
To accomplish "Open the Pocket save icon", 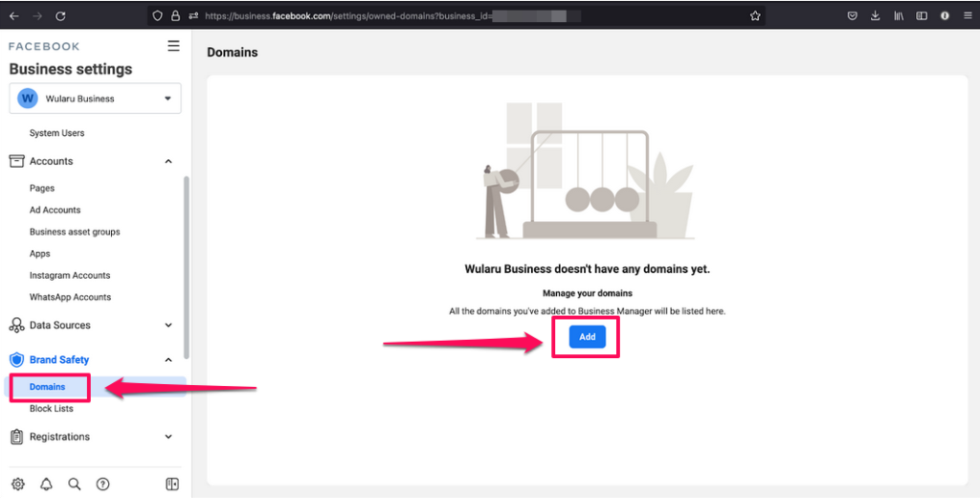I will tap(852, 15).
